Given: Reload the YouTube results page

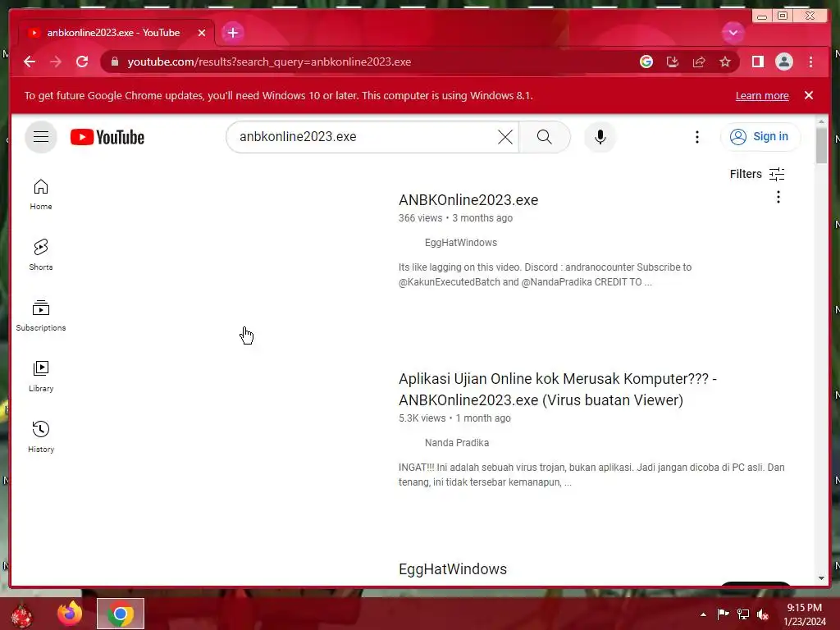Looking at the screenshot, I should tap(82, 62).
